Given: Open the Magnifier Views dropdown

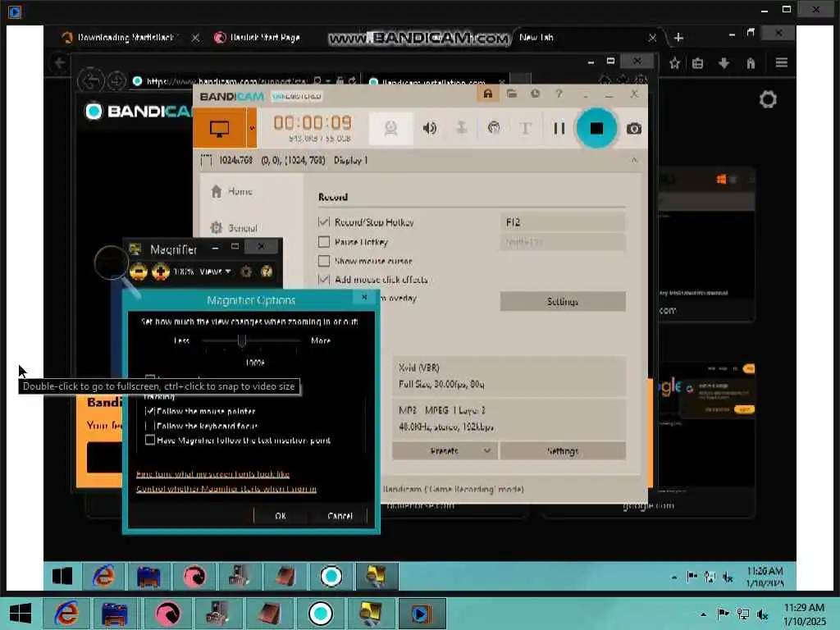Looking at the screenshot, I should tap(216, 272).
